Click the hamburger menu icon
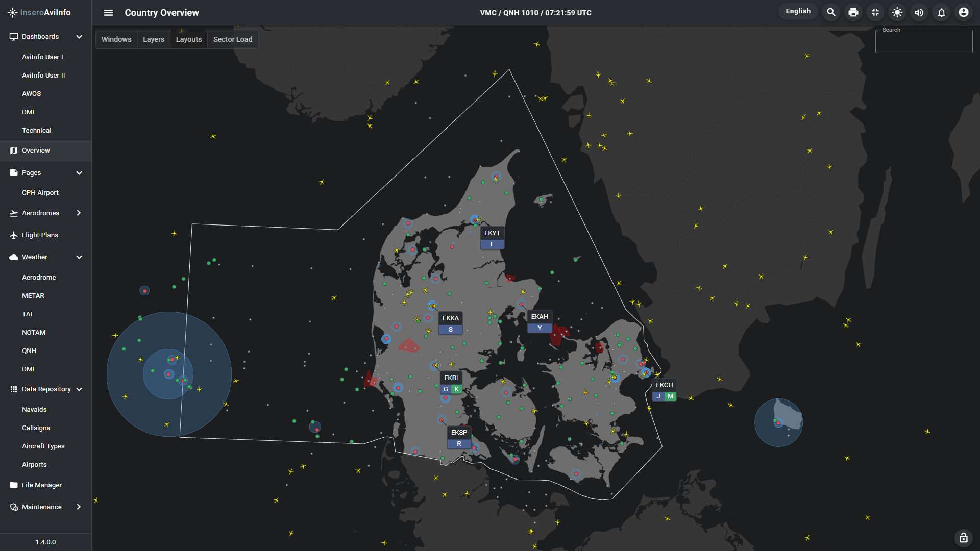The image size is (980, 551). pyautogui.click(x=108, y=13)
